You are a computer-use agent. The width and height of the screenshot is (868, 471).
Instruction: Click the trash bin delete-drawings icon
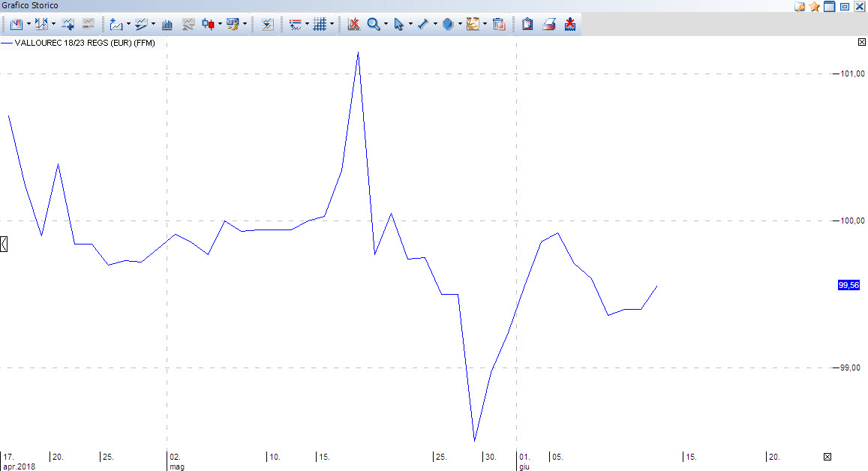pos(498,24)
